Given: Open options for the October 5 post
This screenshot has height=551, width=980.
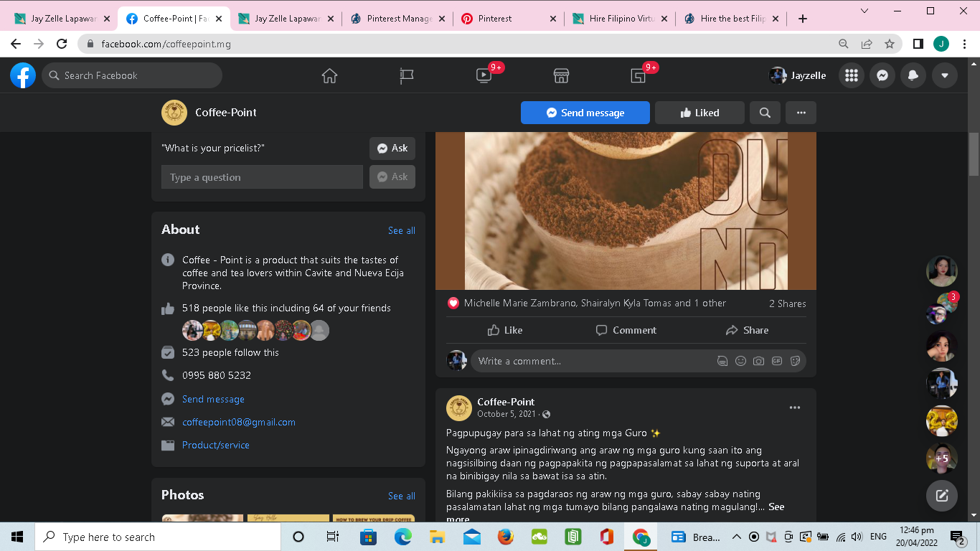Looking at the screenshot, I should tap(795, 408).
